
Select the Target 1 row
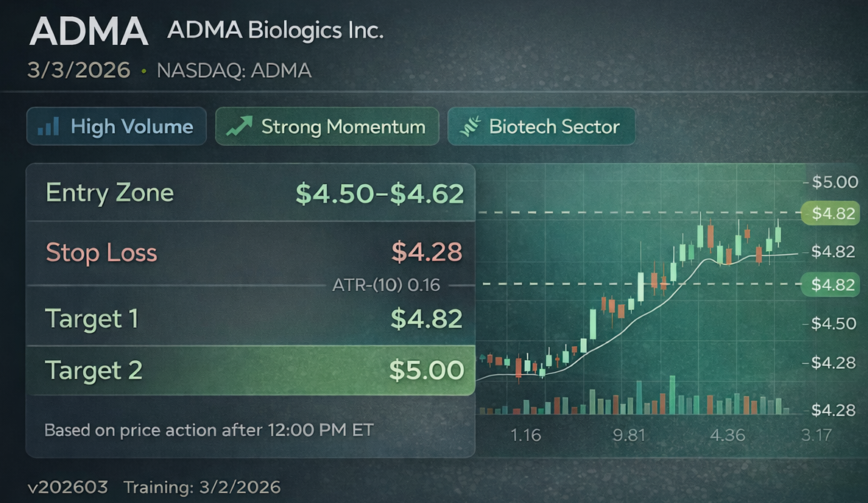[x=250, y=318]
